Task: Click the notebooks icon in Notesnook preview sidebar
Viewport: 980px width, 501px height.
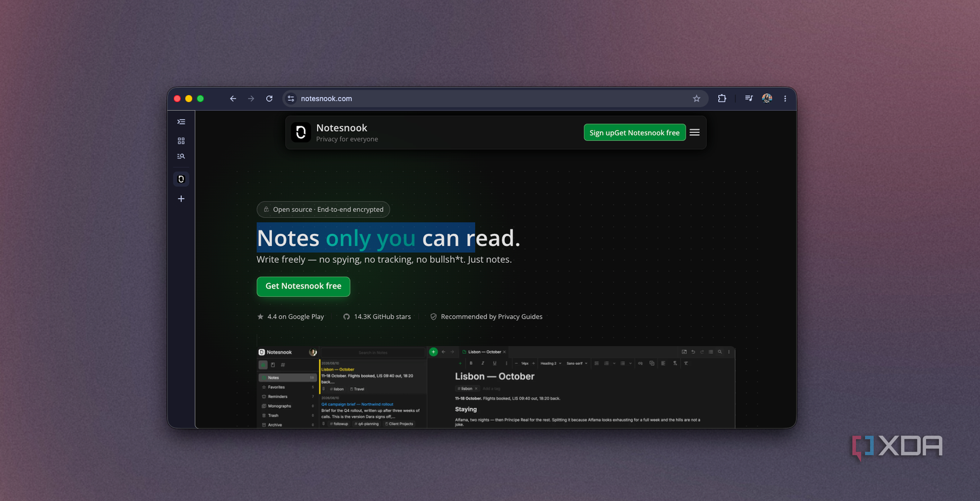Action: (273, 364)
